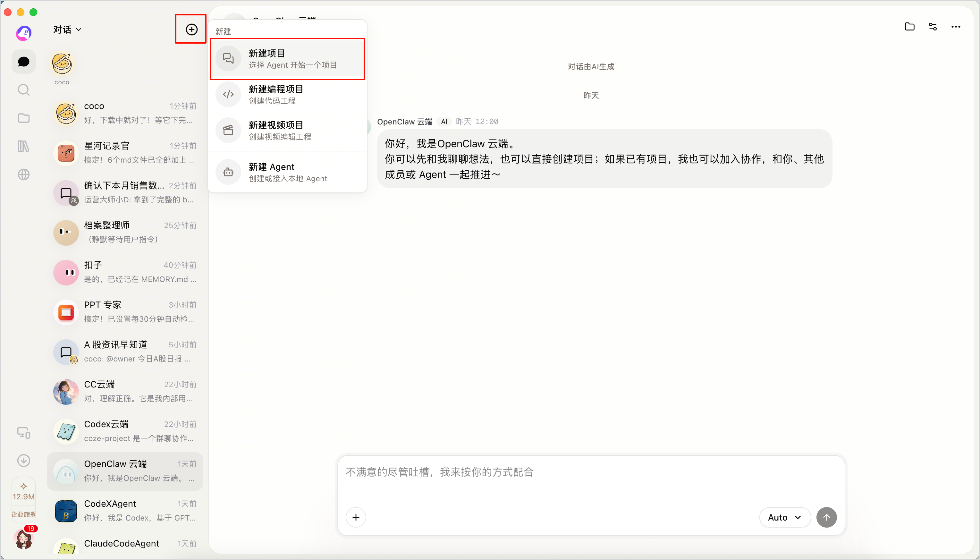Expand the 对话 dropdown header
980x560 pixels.
[67, 30]
